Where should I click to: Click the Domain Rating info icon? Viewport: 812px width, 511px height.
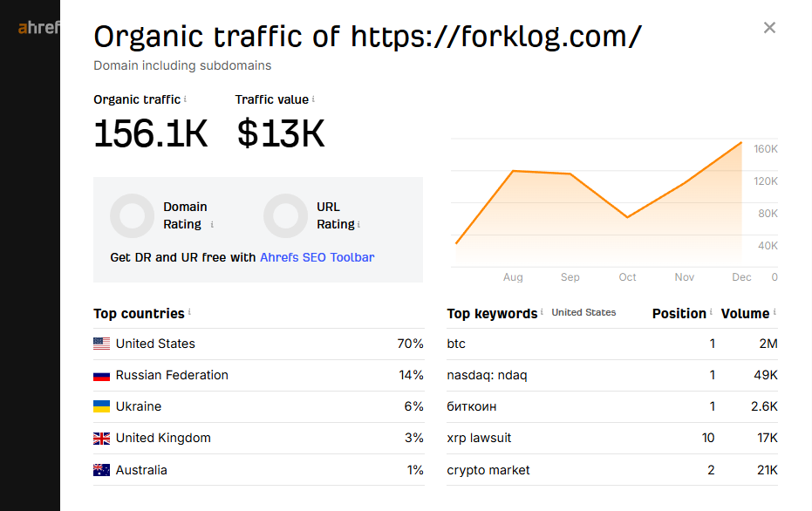pyautogui.click(x=212, y=225)
